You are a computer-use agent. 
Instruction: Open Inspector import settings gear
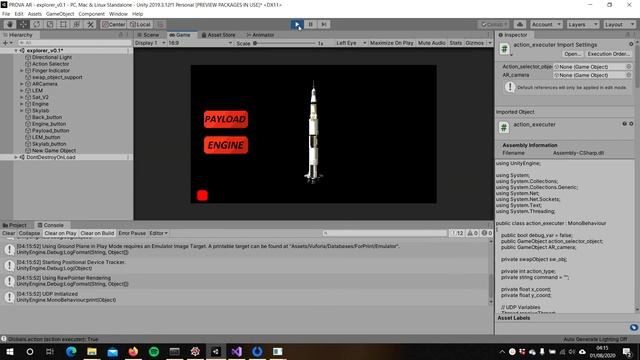point(631,44)
